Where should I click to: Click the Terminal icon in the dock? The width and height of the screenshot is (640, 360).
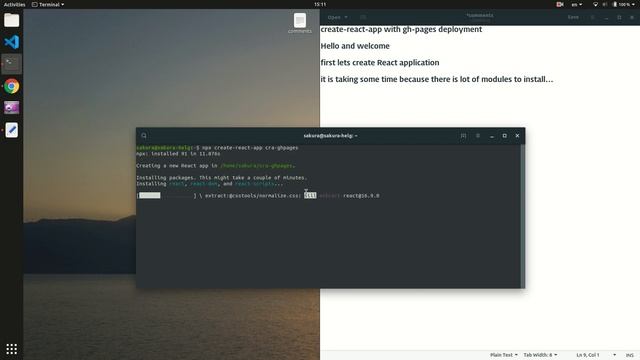point(11,64)
